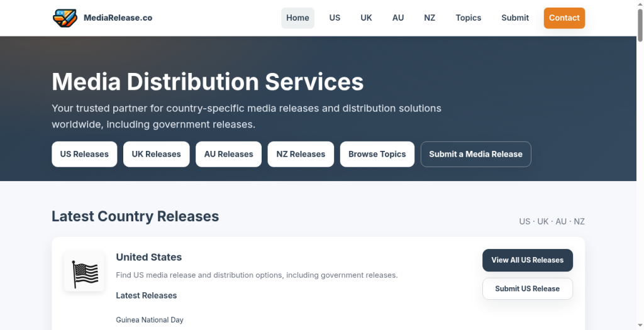The image size is (644, 330).
Task: Go to the AU nav link
Action: [398, 18]
